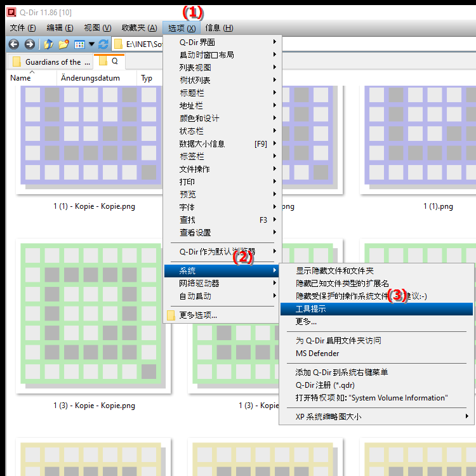Open Q-Dir 作为默认浏览器 submenu

(223, 252)
